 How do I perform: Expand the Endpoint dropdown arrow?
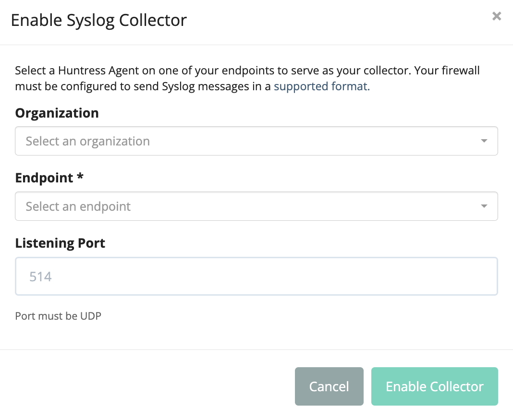[x=484, y=206]
